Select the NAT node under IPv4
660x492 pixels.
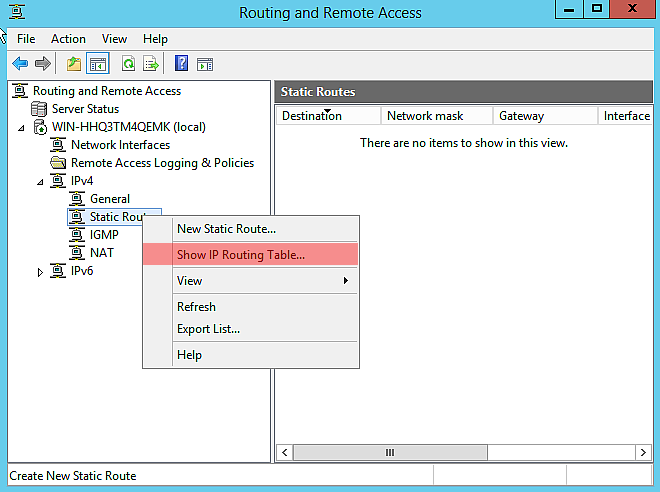tap(101, 253)
